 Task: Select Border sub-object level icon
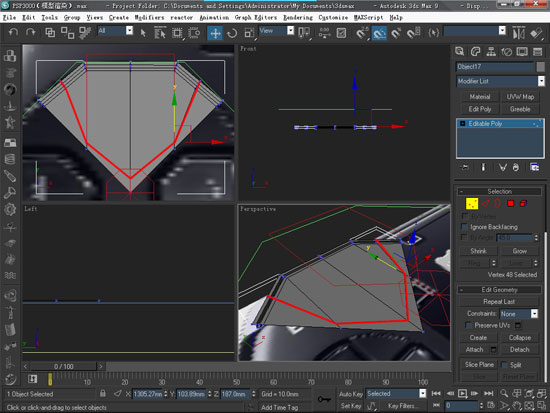497,204
